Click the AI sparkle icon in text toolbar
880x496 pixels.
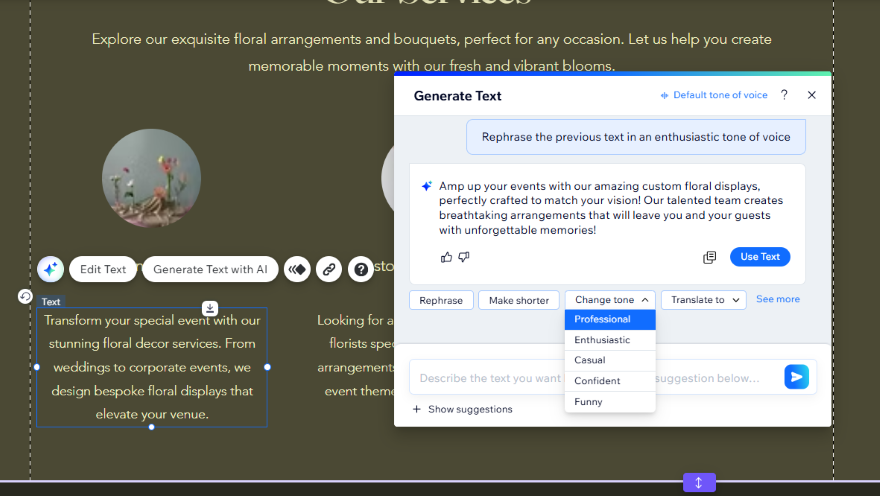click(x=51, y=269)
